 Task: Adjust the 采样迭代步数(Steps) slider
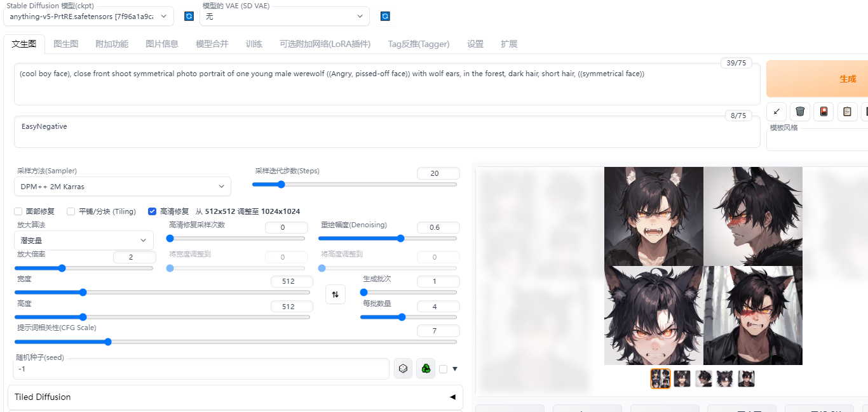[x=355, y=185]
